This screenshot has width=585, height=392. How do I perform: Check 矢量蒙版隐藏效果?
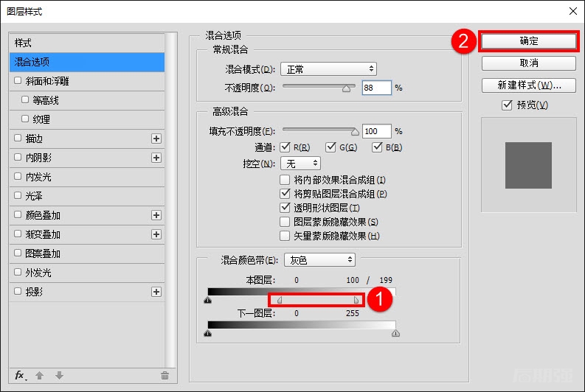pos(285,236)
